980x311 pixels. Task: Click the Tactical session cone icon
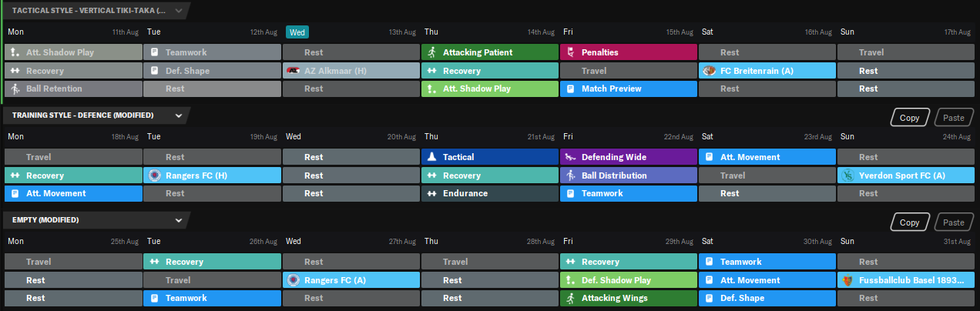pyautogui.click(x=431, y=157)
